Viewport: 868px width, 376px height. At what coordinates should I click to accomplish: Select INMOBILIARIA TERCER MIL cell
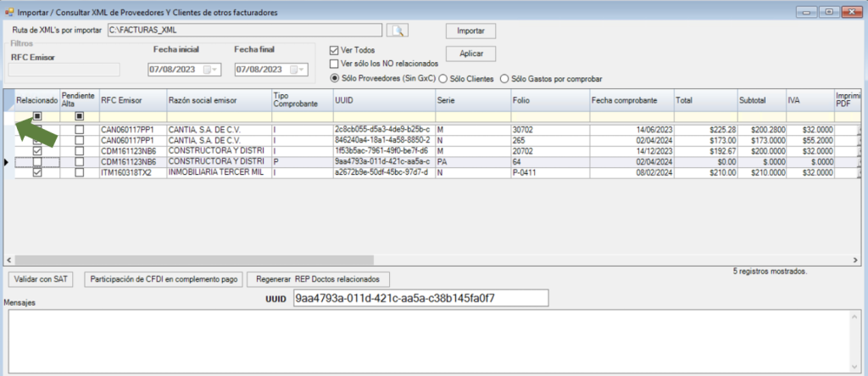pos(220,172)
